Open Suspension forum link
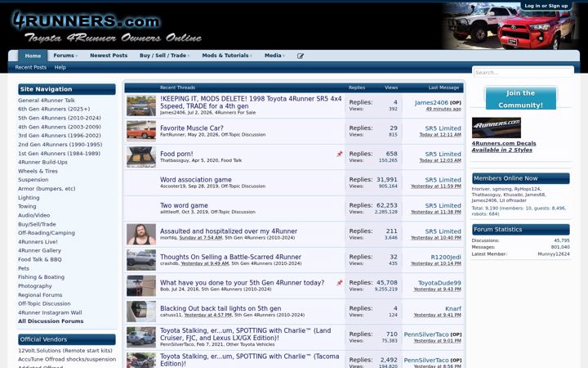The height and width of the screenshot is (368, 588). [x=33, y=180]
